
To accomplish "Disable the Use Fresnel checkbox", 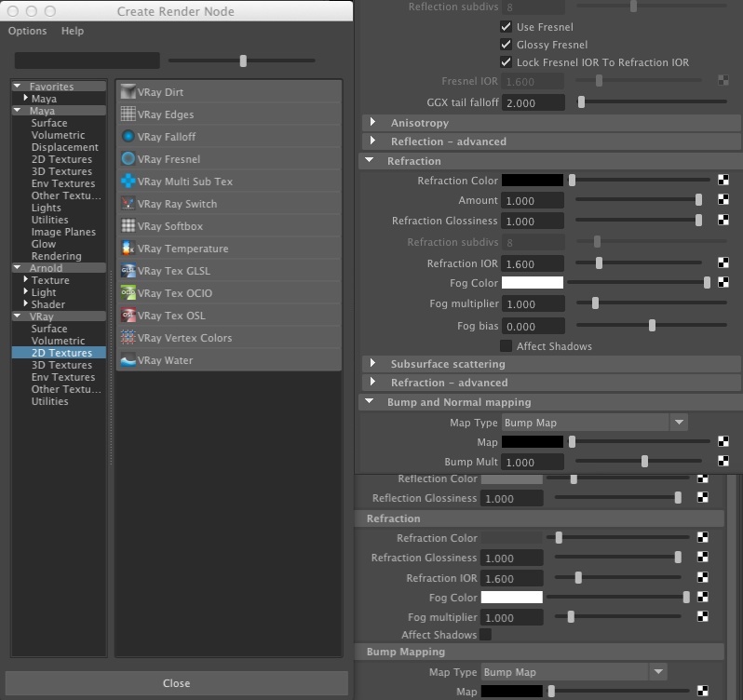I will [x=507, y=26].
